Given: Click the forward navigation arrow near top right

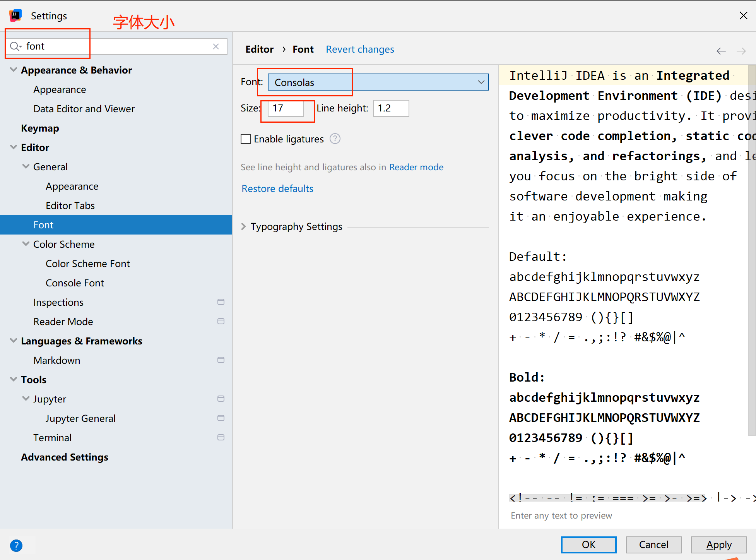Looking at the screenshot, I should click(x=741, y=51).
